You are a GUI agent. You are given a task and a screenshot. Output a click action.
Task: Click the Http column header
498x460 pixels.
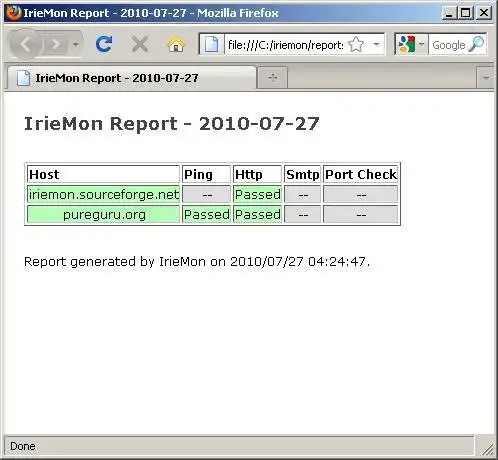pyautogui.click(x=257, y=174)
